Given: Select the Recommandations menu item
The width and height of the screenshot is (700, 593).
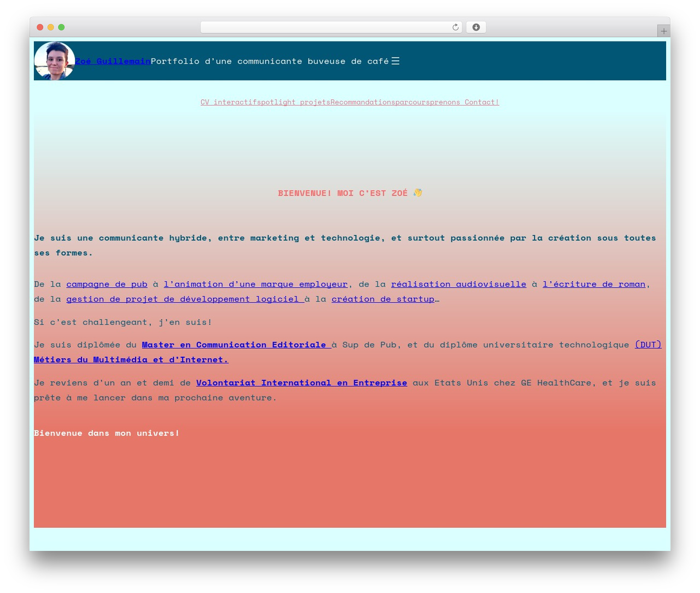Looking at the screenshot, I should coord(363,102).
